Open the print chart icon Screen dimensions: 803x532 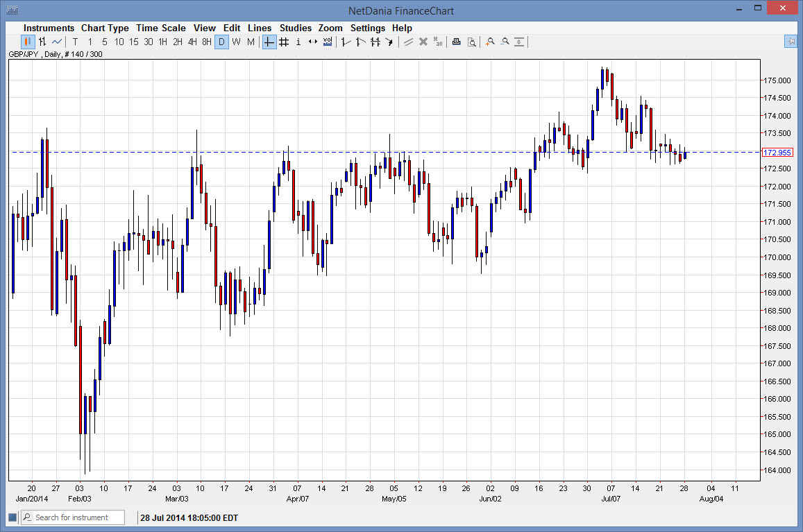456,42
